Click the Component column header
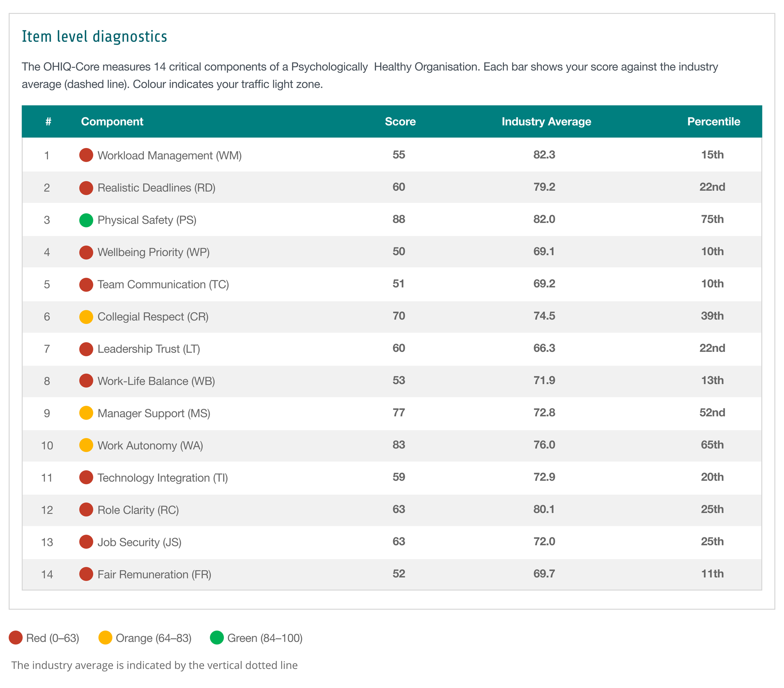 click(x=112, y=121)
